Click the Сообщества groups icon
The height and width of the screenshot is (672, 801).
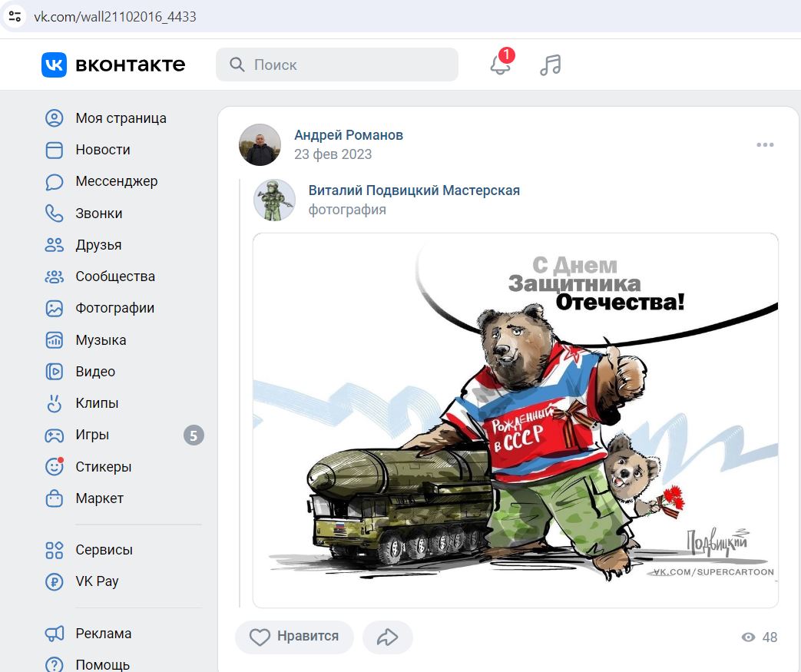tap(55, 276)
